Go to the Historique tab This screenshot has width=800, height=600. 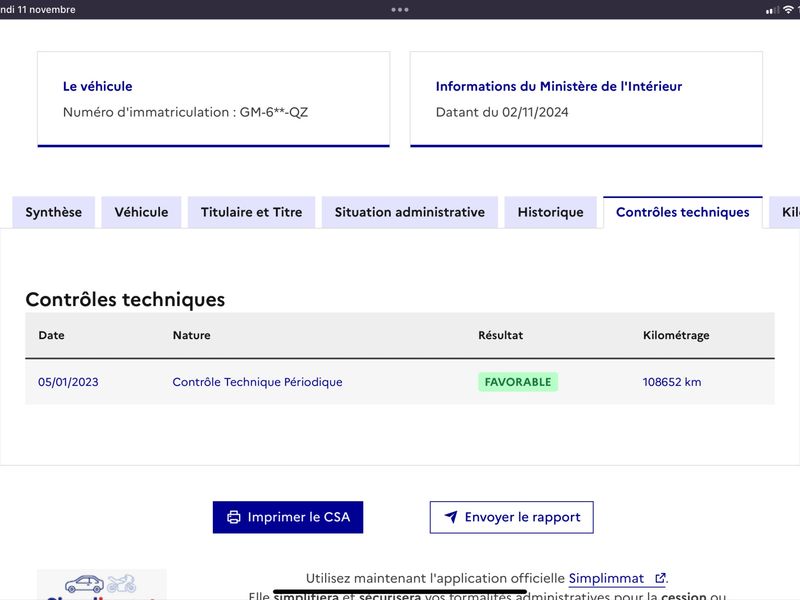(551, 212)
